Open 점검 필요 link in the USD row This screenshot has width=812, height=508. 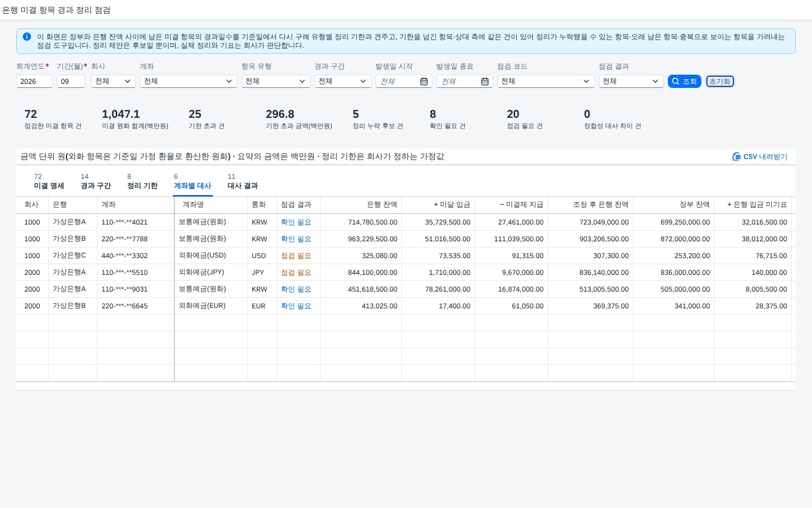pyautogui.click(x=296, y=256)
